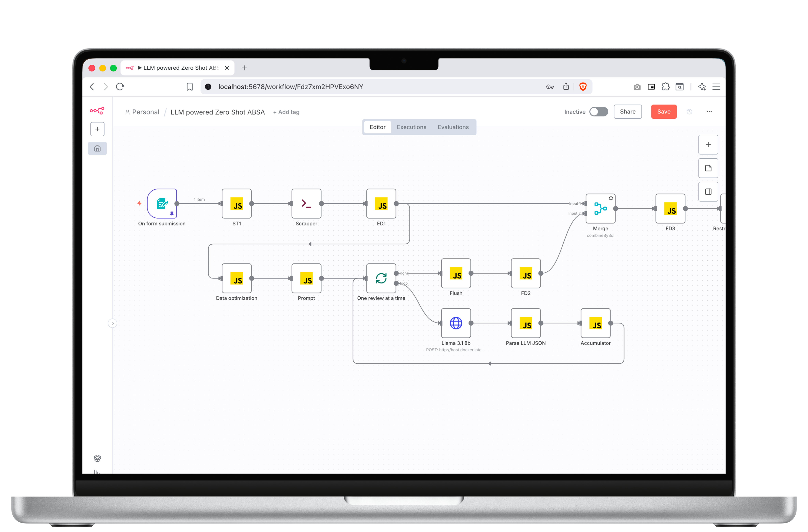The width and height of the screenshot is (808, 532).
Task: Click the share page icon in address bar
Action: pyautogui.click(x=566, y=87)
